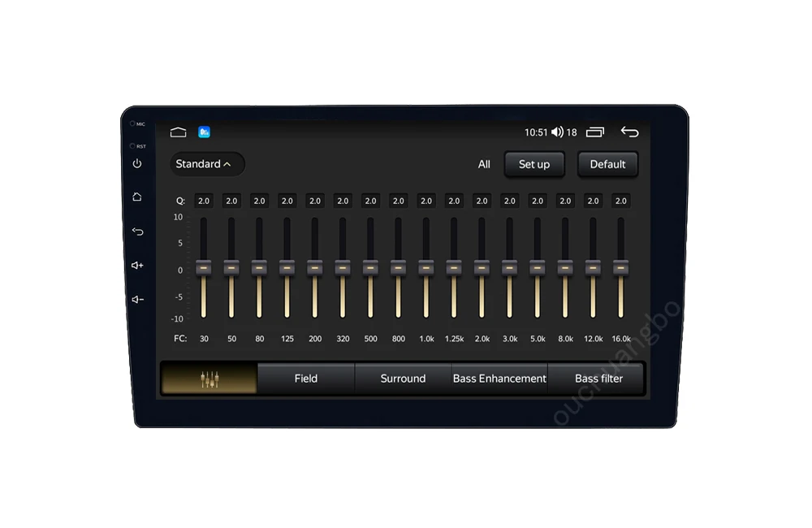812x528 pixels.
Task: Click the 5.0k band slider handle
Action: (x=537, y=268)
